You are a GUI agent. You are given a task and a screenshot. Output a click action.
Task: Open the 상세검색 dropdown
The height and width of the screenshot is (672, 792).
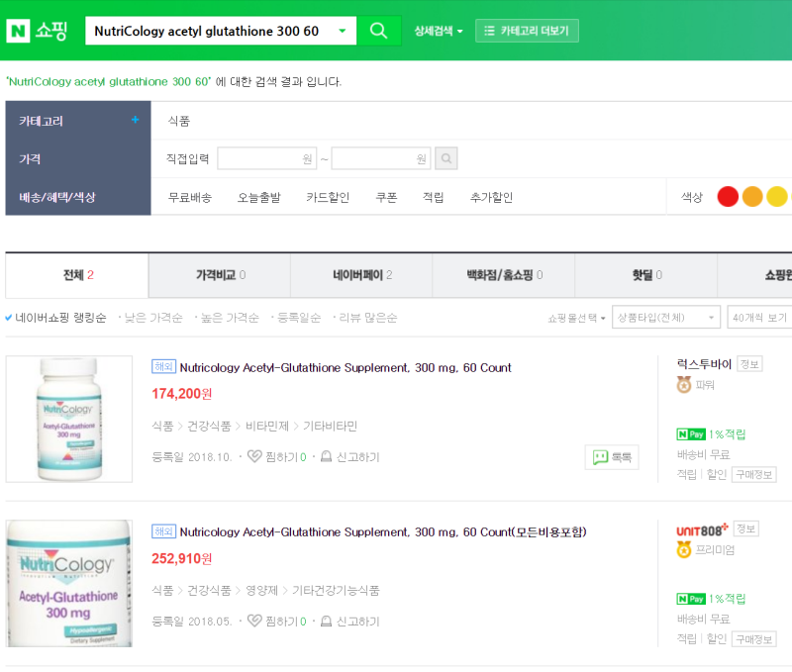(x=438, y=31)
